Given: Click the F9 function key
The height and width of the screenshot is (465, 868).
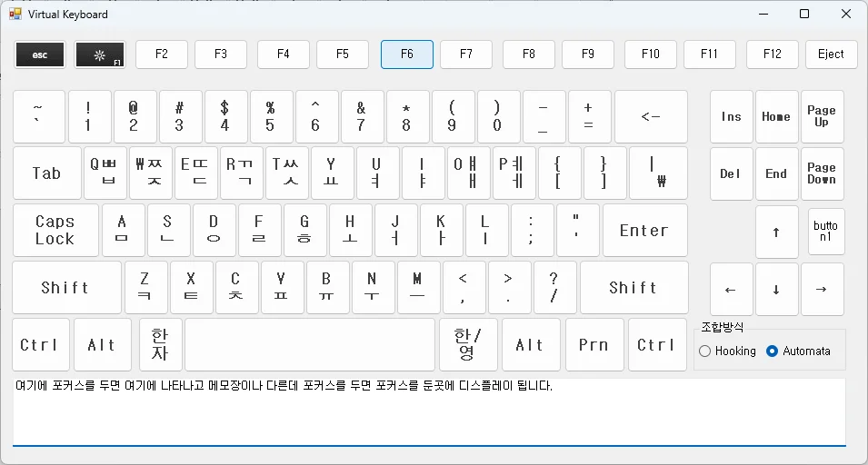Looking at the screenshot, I should 588,54.
